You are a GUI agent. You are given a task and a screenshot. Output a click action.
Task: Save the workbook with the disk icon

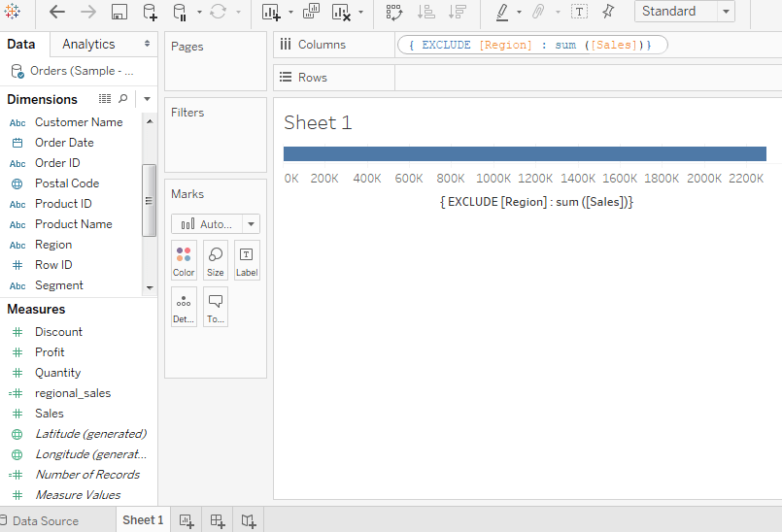click(119, 12)
